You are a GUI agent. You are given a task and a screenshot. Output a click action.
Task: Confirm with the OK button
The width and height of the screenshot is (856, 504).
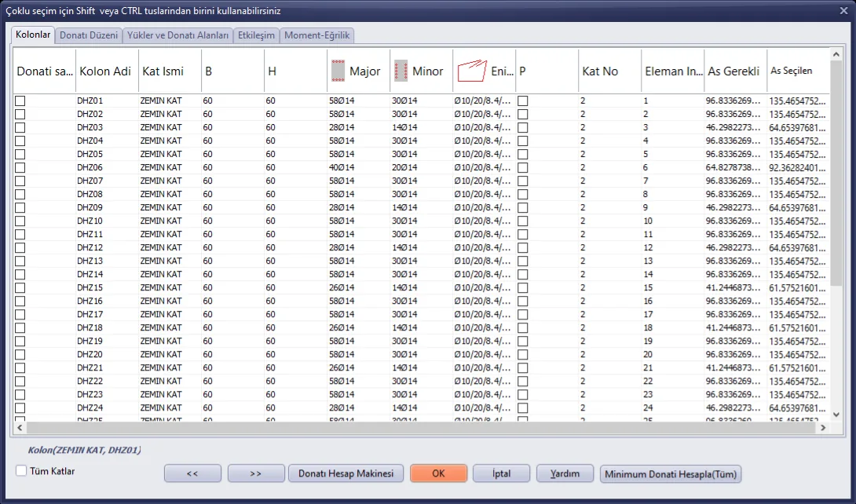click(438, 473)
